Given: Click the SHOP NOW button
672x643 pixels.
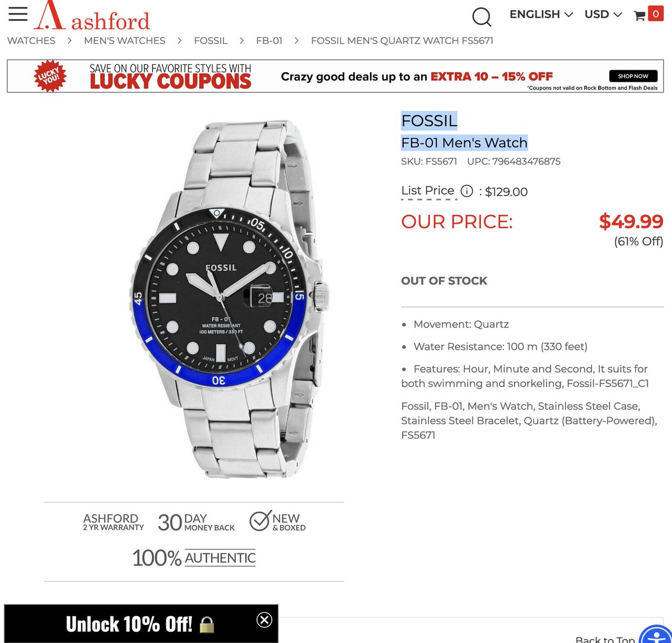Looking at the screenshot, I should click(633, 76).
